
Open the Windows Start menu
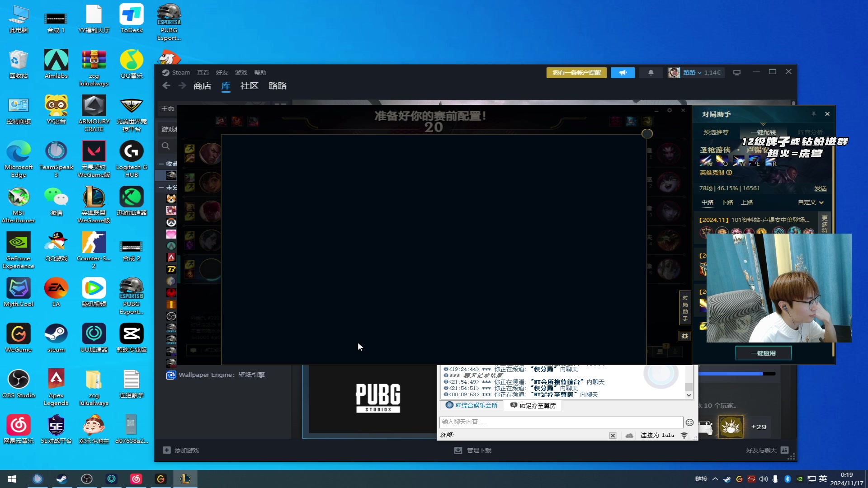12,479
